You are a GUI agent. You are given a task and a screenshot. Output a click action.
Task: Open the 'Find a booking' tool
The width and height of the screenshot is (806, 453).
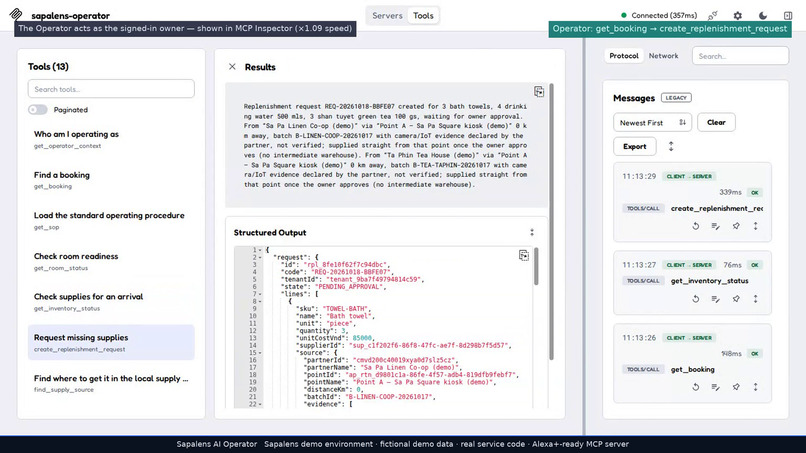111,180
